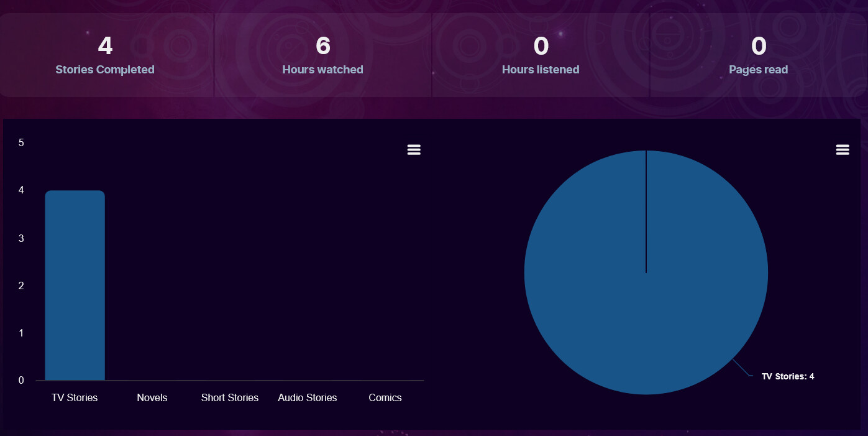This screenshot has height=436, width=868.
Task: Click the Novels axis label
Action: pos(152,397)
